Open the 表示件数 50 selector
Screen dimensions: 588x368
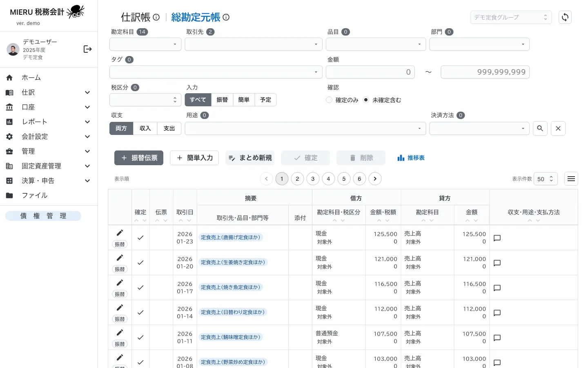click(x=546, y=179)
